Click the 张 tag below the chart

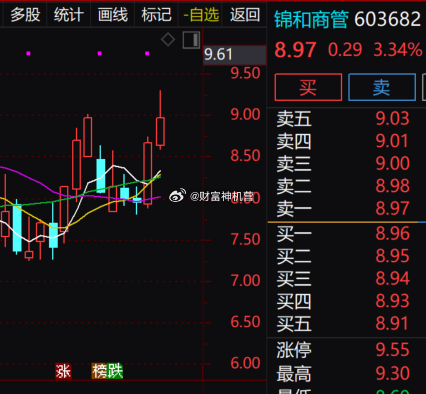(63, 371)
